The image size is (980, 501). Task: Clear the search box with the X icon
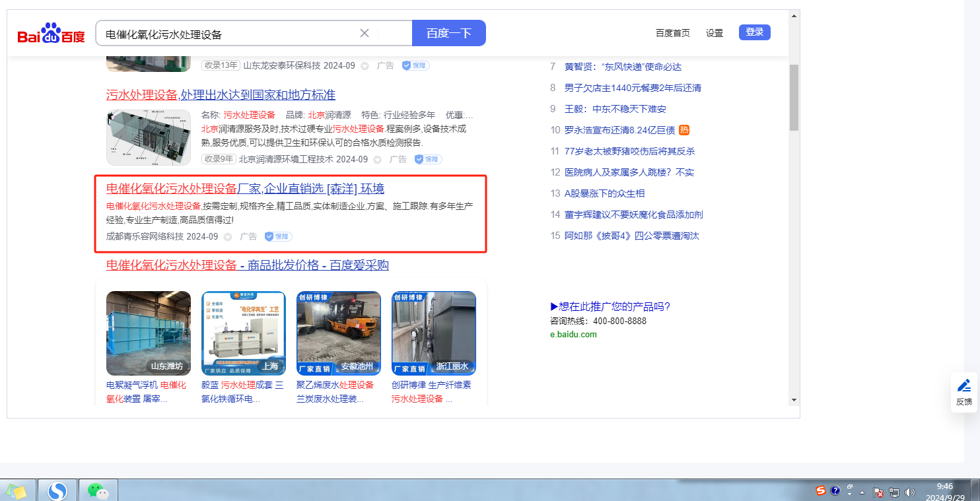pyautogui.click(x=365, y=33)
